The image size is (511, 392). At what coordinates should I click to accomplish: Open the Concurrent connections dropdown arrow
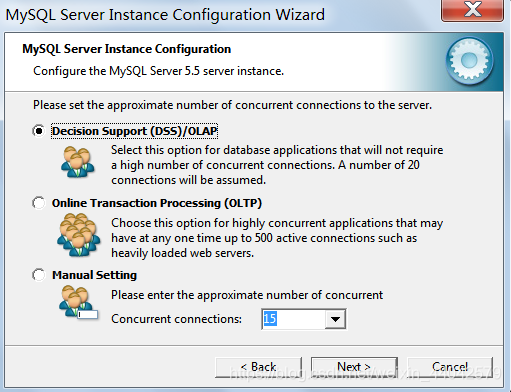[335, 319]
